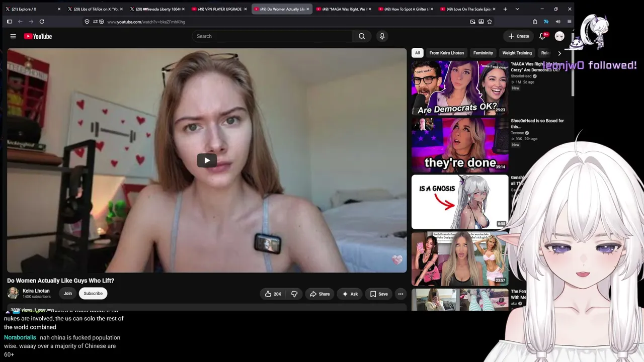The width and height of the screenshot is (644, 362).
Task: Click the Create button
Action: pos(519,36)
